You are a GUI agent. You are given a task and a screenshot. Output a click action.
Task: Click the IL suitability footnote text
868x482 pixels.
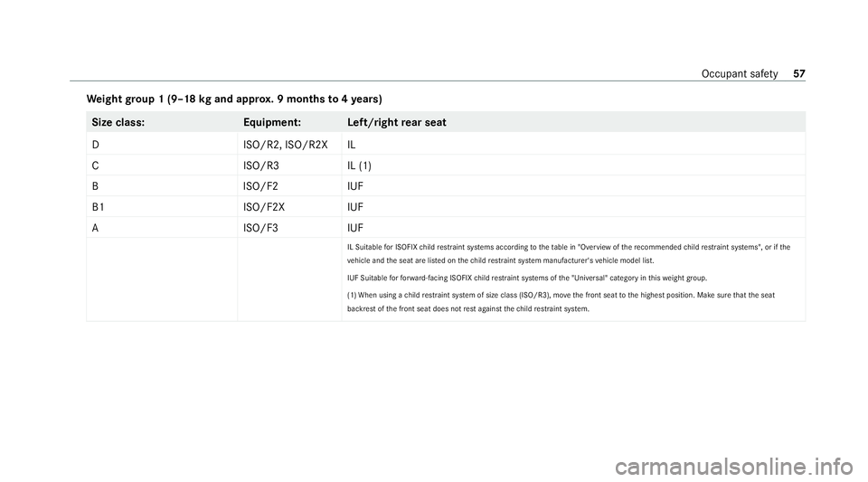coord(569,253)
